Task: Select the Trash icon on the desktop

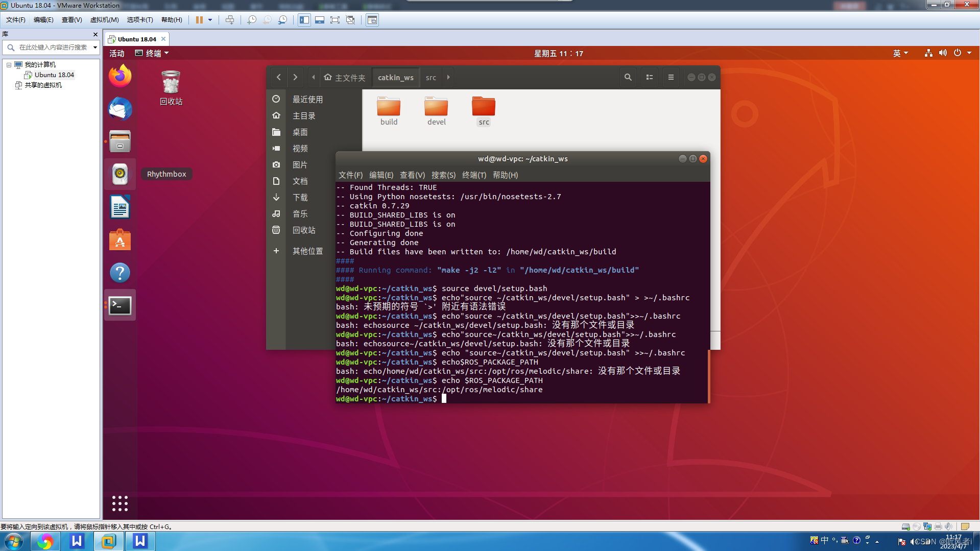Action: click(x=171, y=88)
